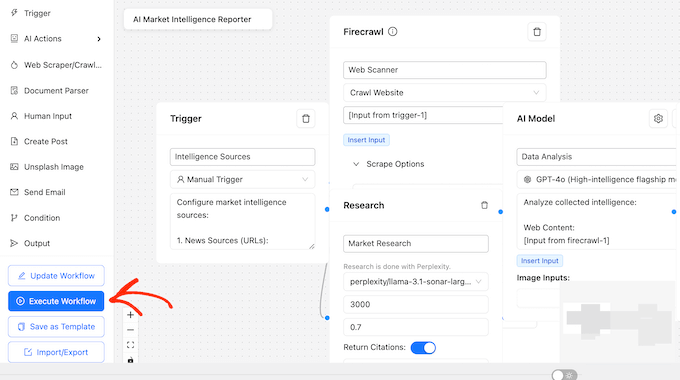
Task: Open the Crawl Website dropdown
Action: [x=445, y=93]
